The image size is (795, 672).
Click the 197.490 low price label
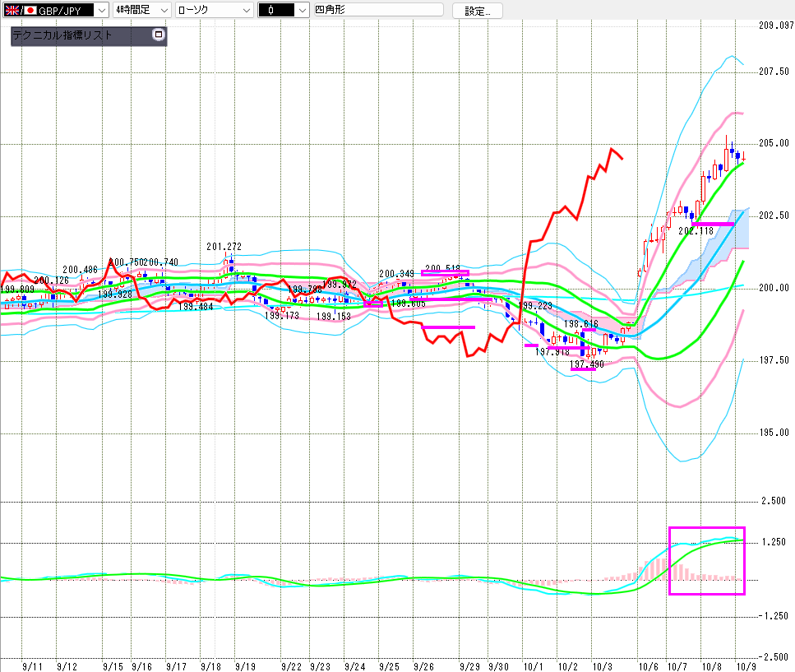point(586,363)
